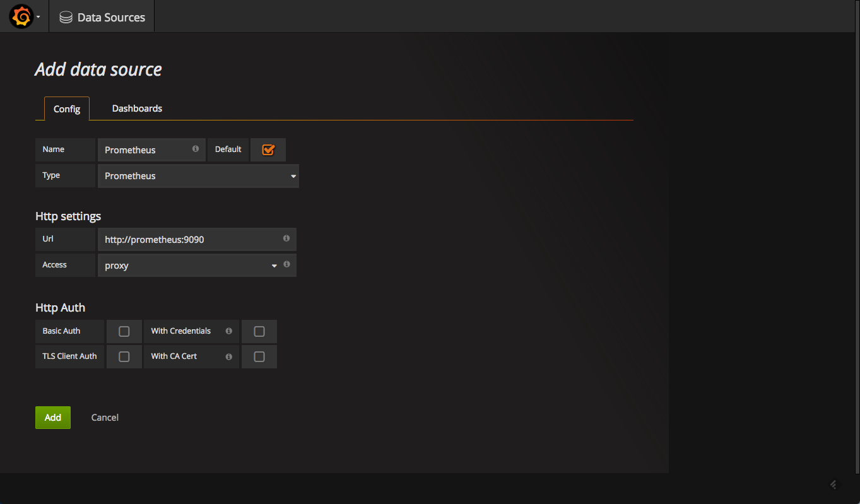The image size is (860, 504).
Task: Click the With Credentials info icon
Action: click(228, 331)
